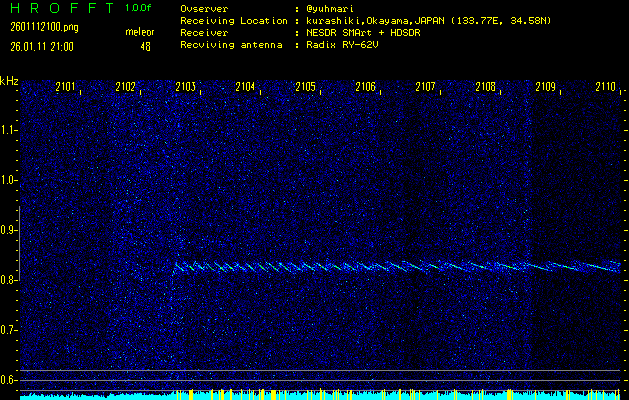This screenshot has width=629, height=400.
Task: Click the 0.8 kHz frequency tick label
Action: coord(9,280)
